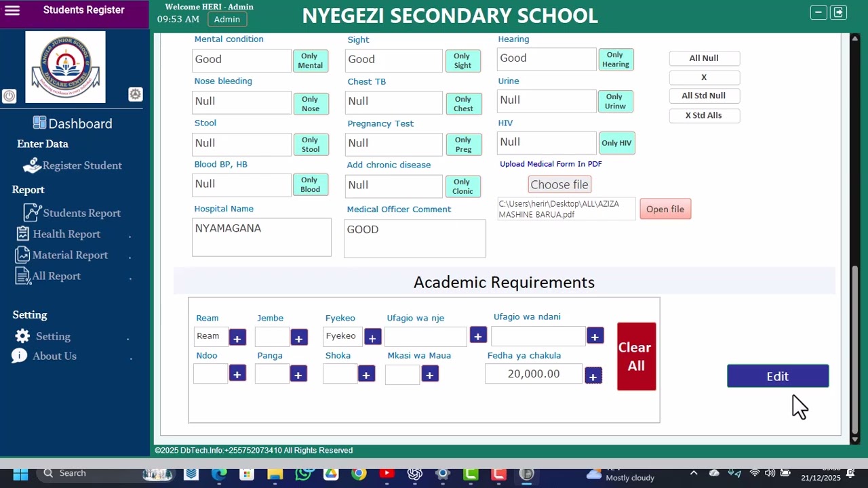The height and width of the screenshot is (488, 868).
Task: Open the Setting item in the sidebar
Action: tap(43, 336)
